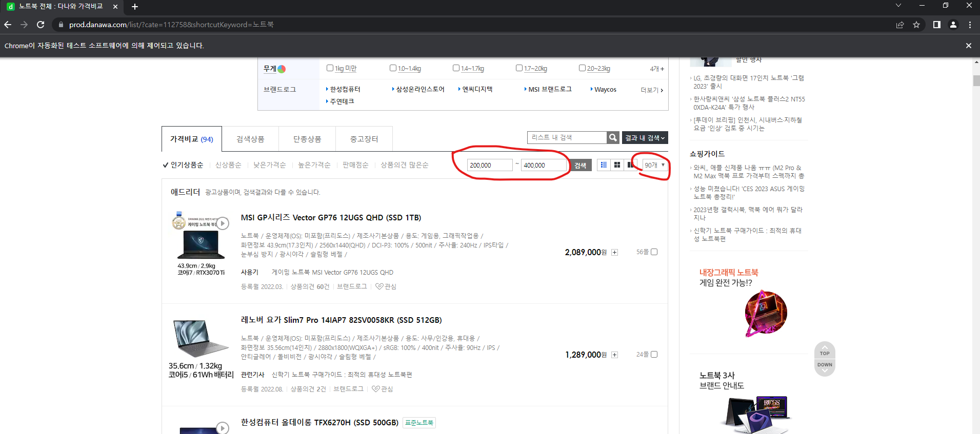Sort by 낮은가격순
The width and height of the screenshot is (980, 434).
coord(270,165)
